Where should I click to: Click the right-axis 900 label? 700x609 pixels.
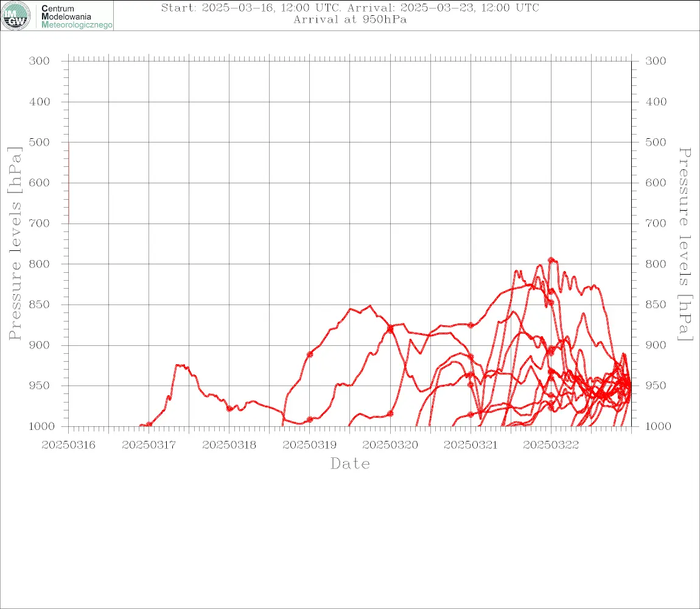click(656, 345)
